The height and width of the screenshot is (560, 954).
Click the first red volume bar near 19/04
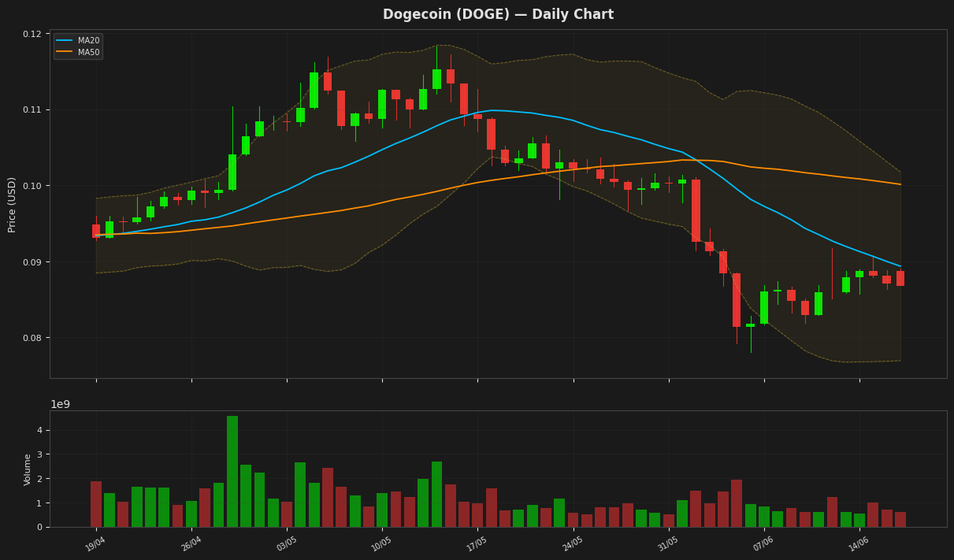coord(96,504)
